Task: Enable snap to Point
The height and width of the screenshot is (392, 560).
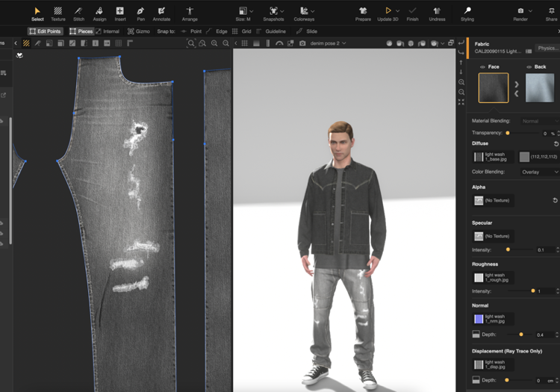Action: coord(191,31)
